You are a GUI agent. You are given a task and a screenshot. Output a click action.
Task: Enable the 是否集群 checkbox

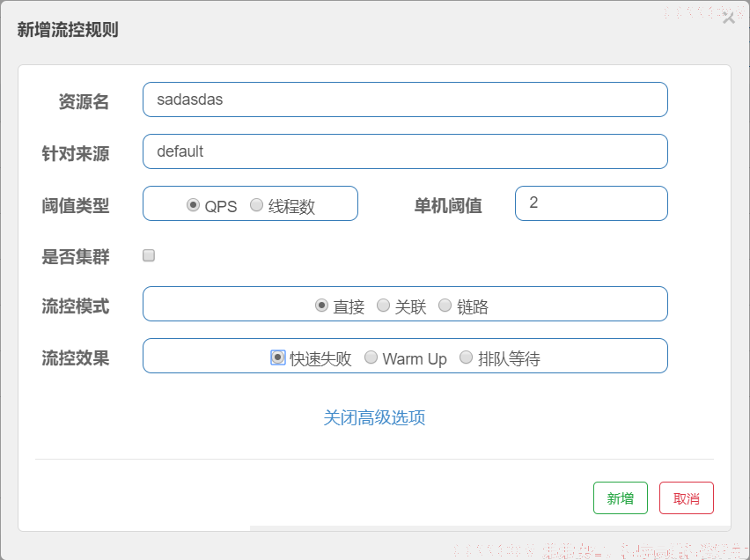(149, 255)
